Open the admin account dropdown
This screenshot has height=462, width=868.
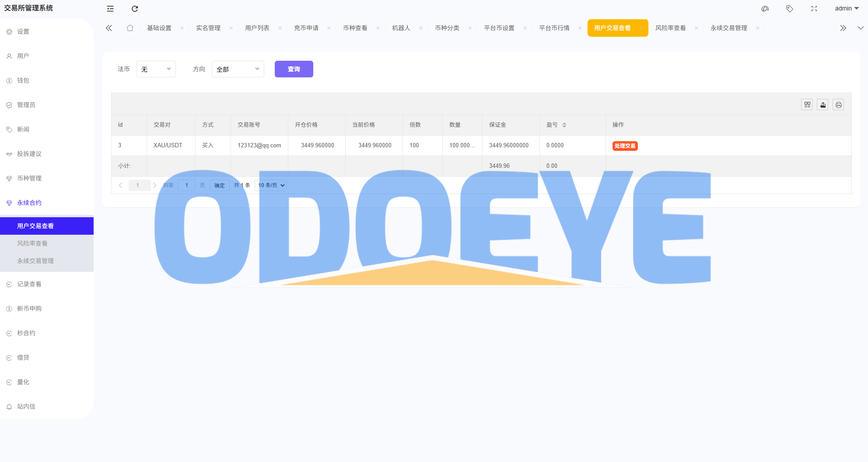pyautogui.click(x=846, y=8)
